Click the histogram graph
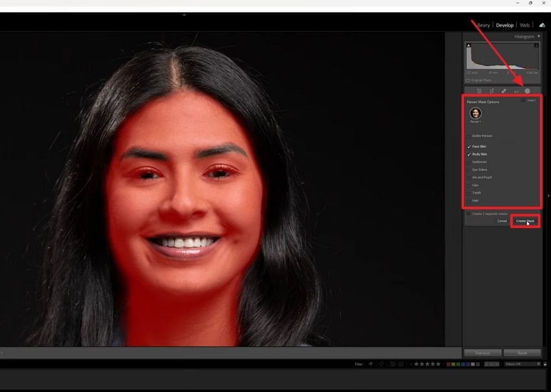The width and height of the screenshot is (551, 392). pos(502,56)
